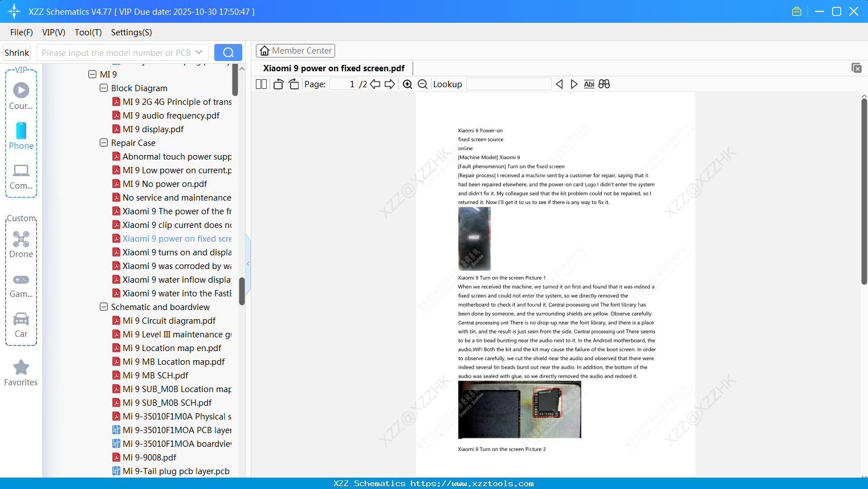This screenshot has width=868, height=489.
Task: Click the PDF document vertical scrollbar
Action: click(864, 191)
